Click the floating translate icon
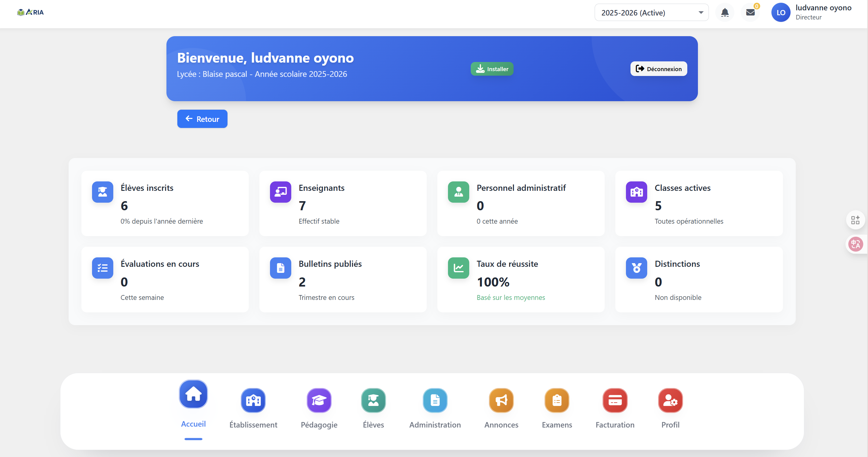Viewport: 868px width, 457px height. pyautogui.click(x=856, y=244)
